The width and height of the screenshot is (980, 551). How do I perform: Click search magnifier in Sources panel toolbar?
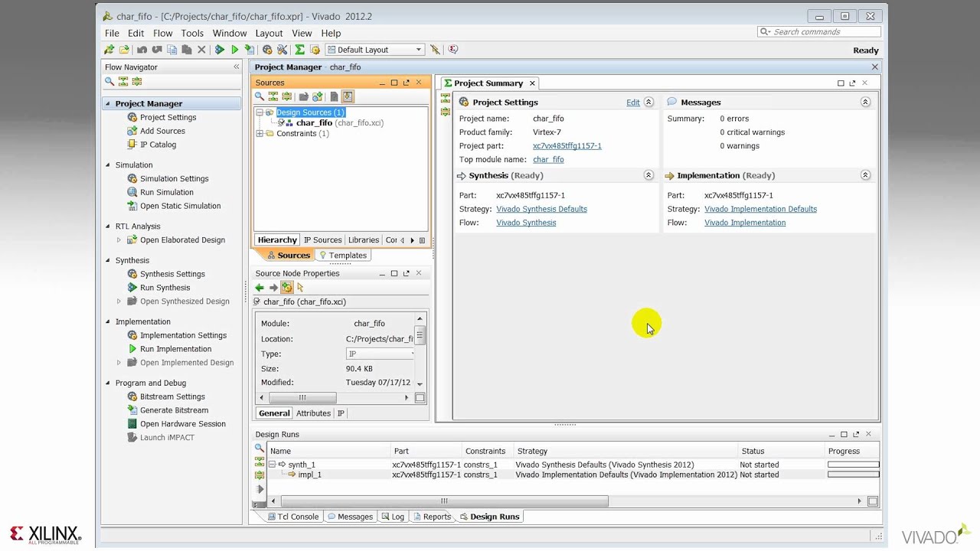260,96
